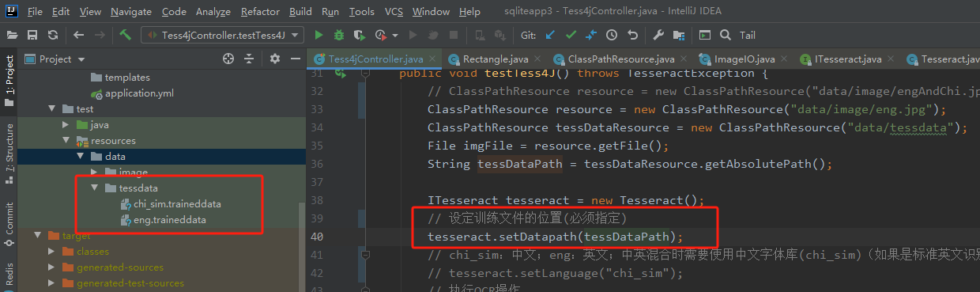Open settings with the wrench icon
Image resolution: width=980 pixels, height=292 pixels.
click(658, 35)
